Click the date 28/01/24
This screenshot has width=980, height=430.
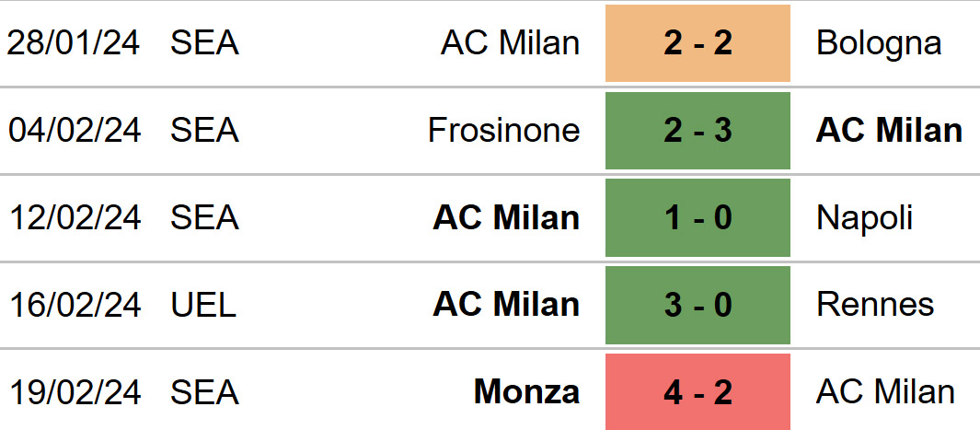pos(73,44)
